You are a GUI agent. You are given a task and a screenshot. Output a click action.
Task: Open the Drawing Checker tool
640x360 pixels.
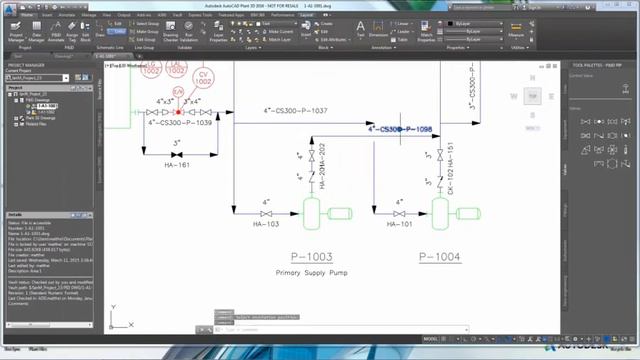(170, 31)
